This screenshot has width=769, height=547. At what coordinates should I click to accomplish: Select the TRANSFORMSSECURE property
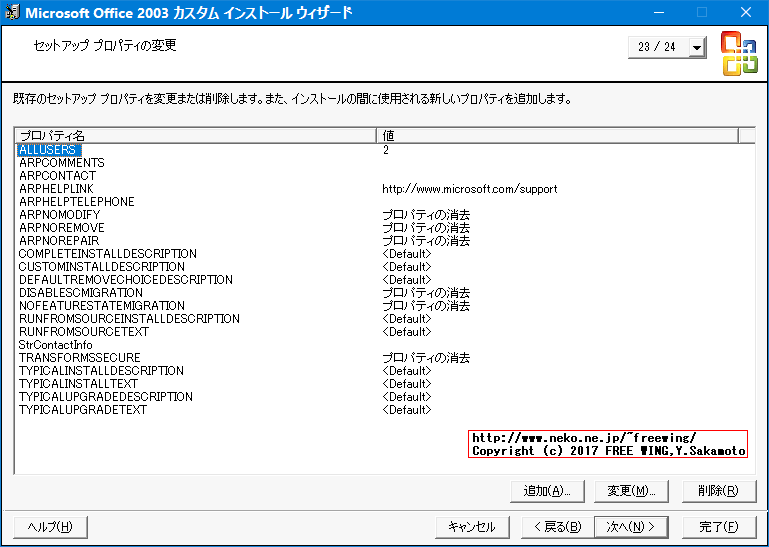click(79, 358)
